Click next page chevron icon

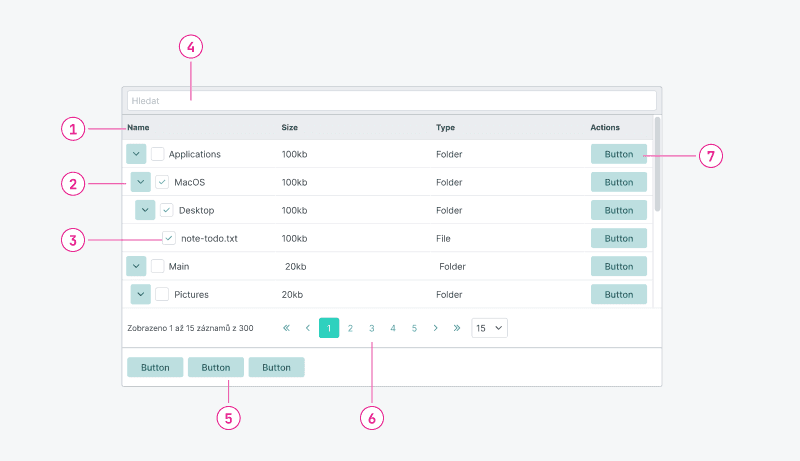[x=436, y=328]
